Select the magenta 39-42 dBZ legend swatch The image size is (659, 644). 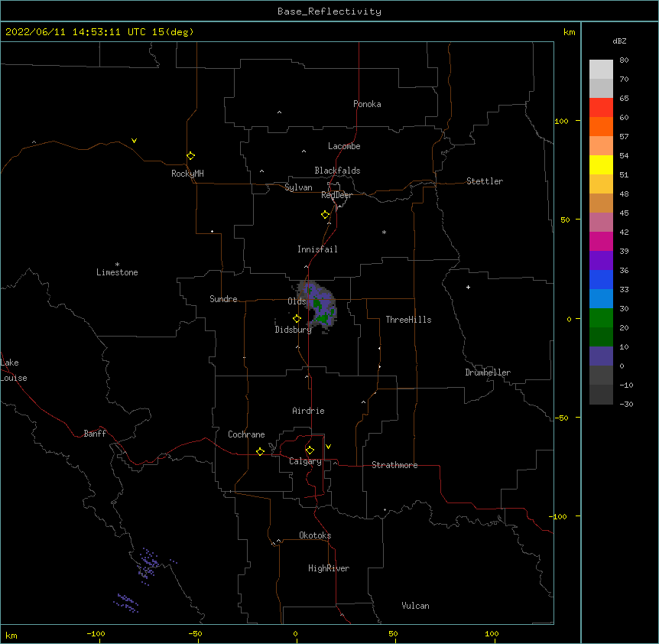coord(601,241)
